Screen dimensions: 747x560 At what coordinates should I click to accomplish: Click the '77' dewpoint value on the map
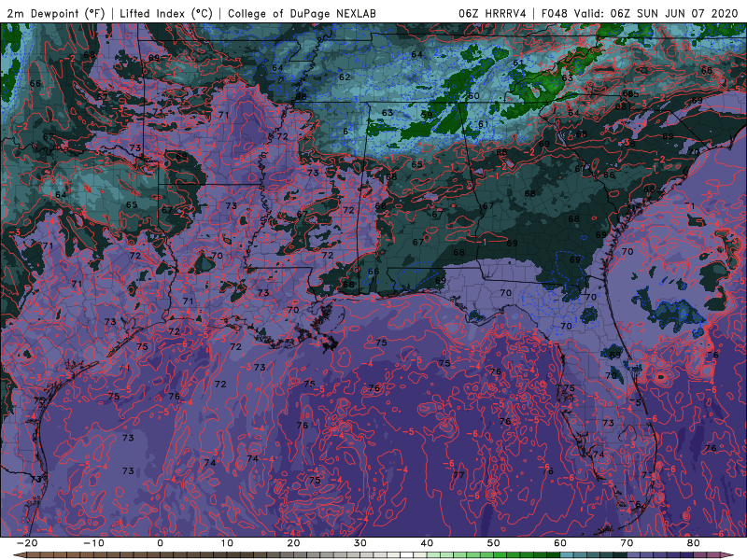coord(458,475)
